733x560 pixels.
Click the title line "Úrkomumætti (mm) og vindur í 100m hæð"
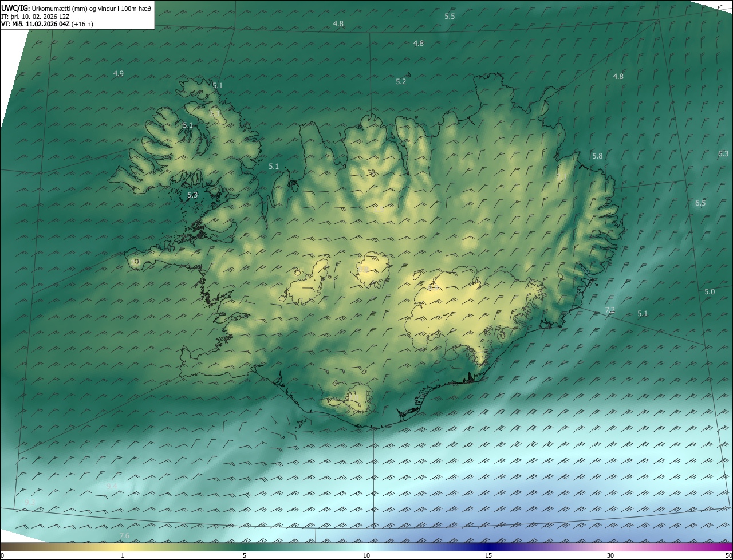pos(92,9)
